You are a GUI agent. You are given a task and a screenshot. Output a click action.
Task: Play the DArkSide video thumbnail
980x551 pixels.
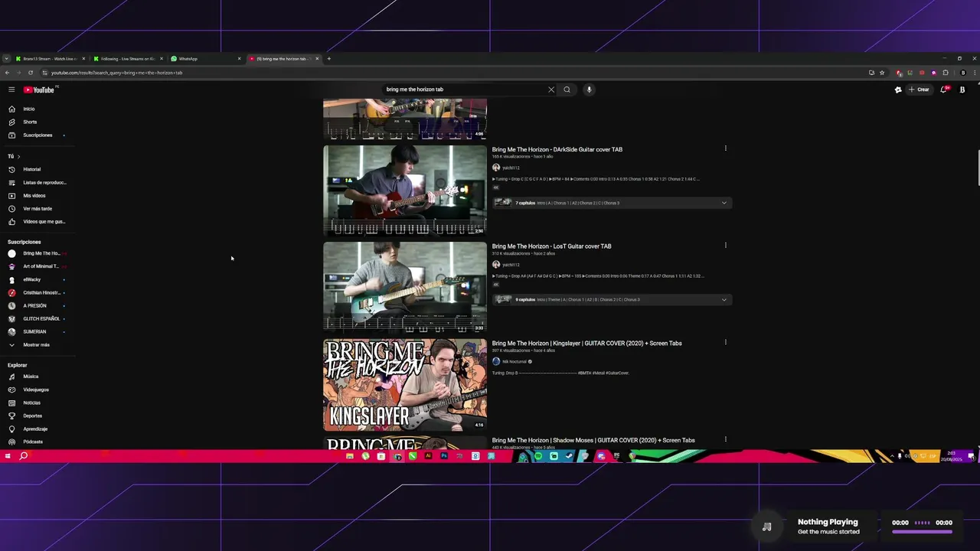point(405,190)
